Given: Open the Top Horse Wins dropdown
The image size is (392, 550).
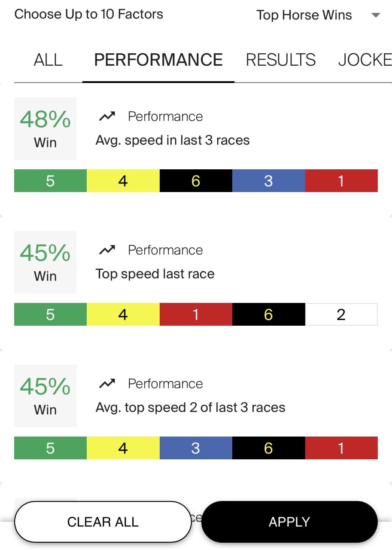Looking at the screenshot, I should pyautogui.click(x=304, y=15).
